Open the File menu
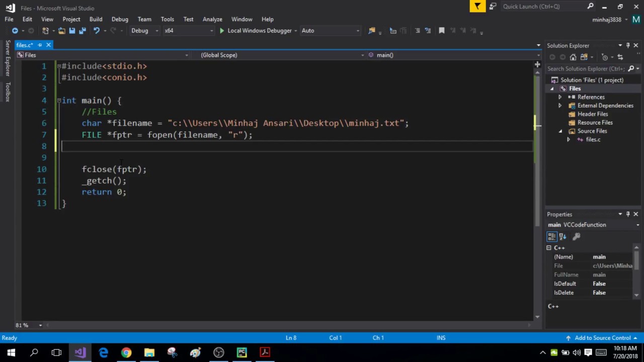 pos(9,19)
